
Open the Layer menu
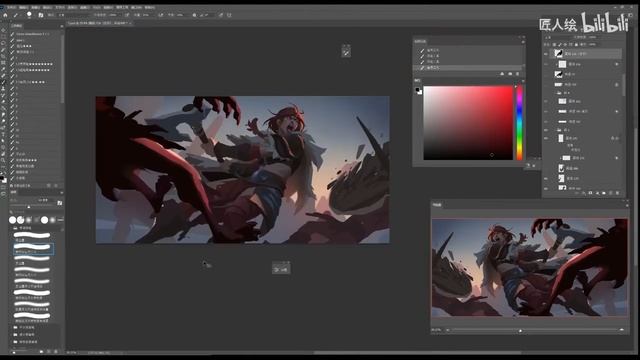47,7
